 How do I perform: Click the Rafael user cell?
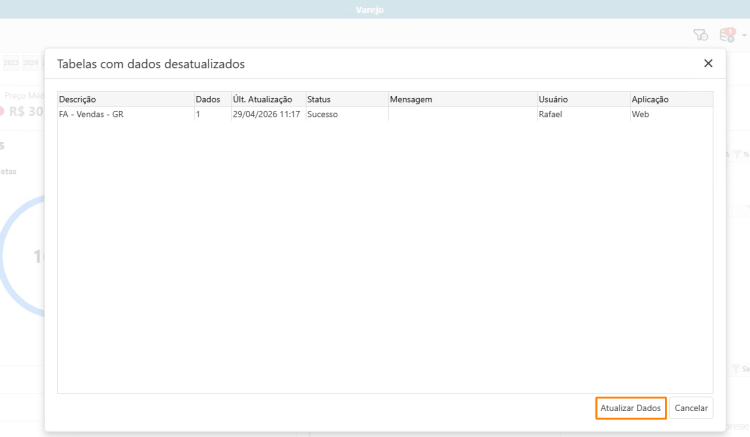[550, 114]
